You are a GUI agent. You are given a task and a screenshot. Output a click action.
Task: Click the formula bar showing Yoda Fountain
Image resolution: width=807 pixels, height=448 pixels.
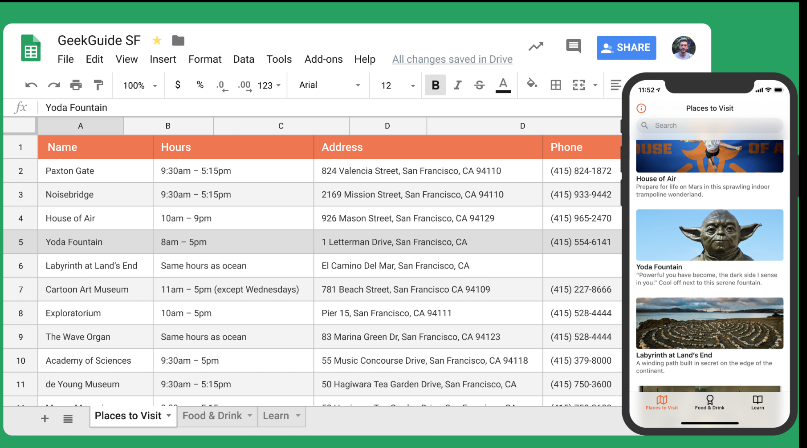coord(329,108)
